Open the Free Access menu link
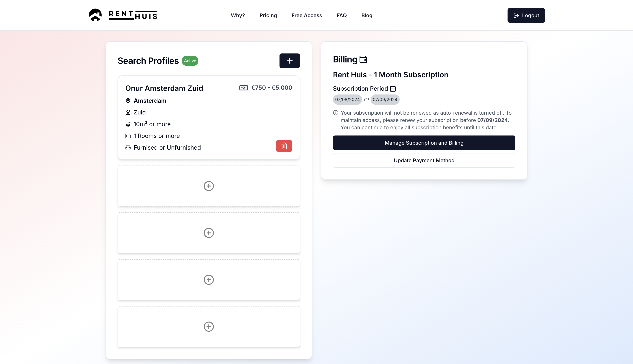Image resolution: width=633 pixels, height=364 pixels. (306, 16)
